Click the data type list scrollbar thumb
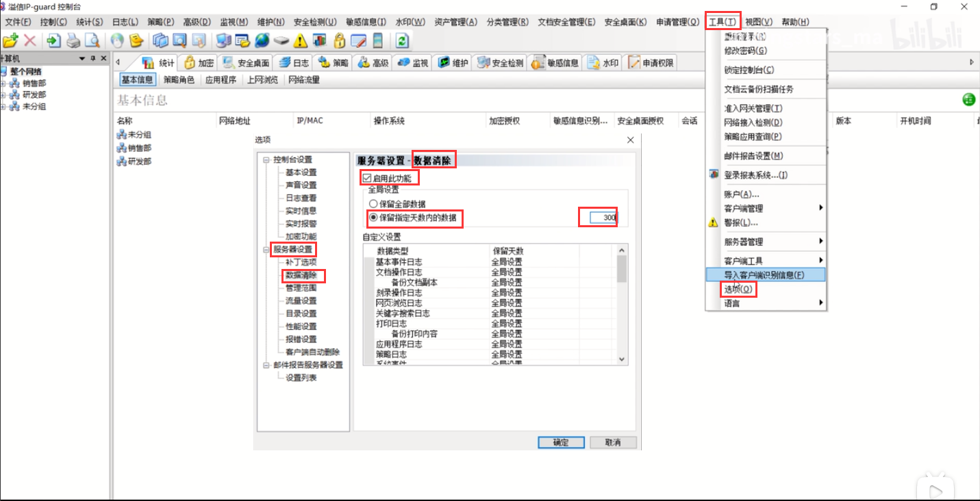 (x=622, y=269)
